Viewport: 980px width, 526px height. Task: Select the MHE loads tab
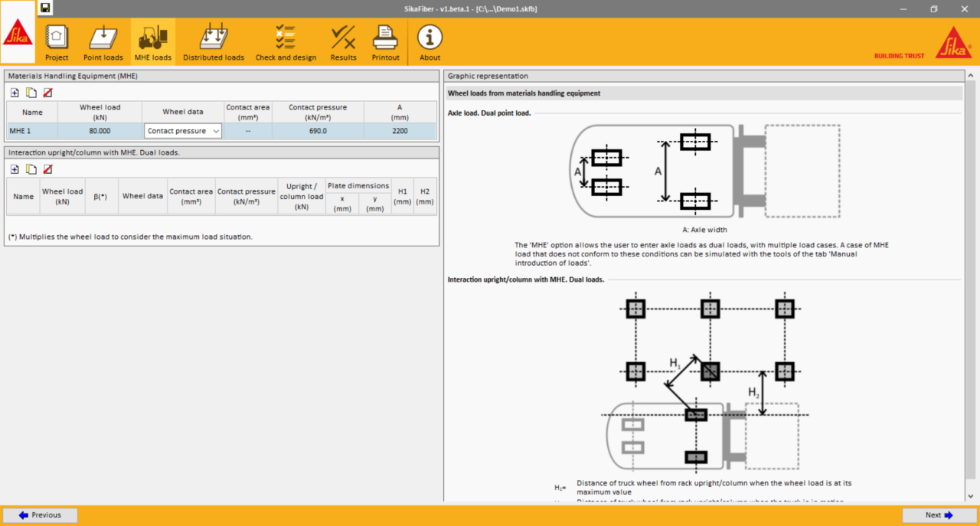coord(153,42)
